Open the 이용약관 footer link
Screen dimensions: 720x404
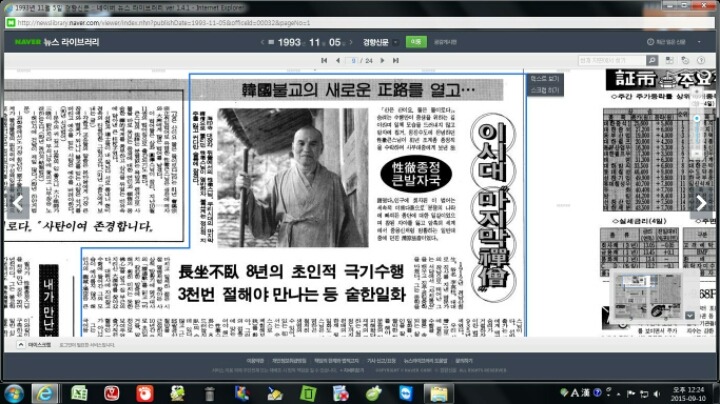[255, 361]
